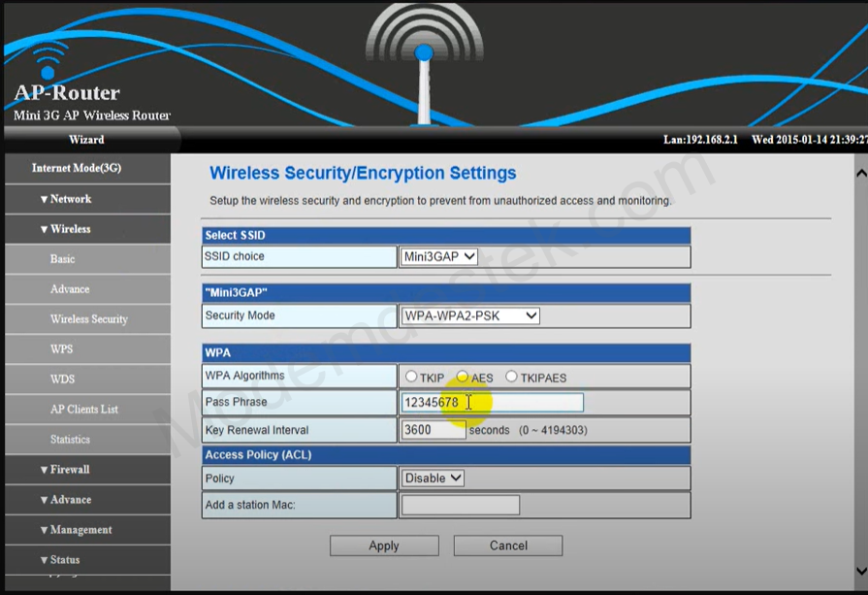This screenshot has height=595, width=868.
Task: Expand the Advance section below Firewall
Action: [x=65, y=500]
